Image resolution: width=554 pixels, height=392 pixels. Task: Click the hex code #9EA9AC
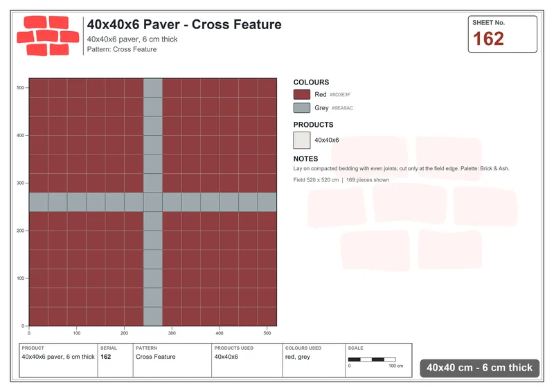pos(342,108)
